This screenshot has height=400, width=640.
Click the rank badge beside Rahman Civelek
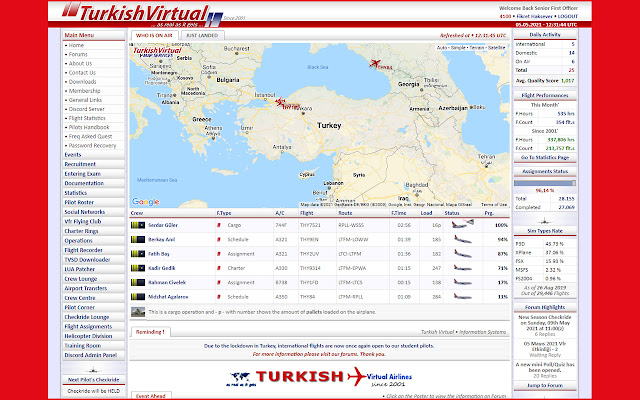point(138,282)
